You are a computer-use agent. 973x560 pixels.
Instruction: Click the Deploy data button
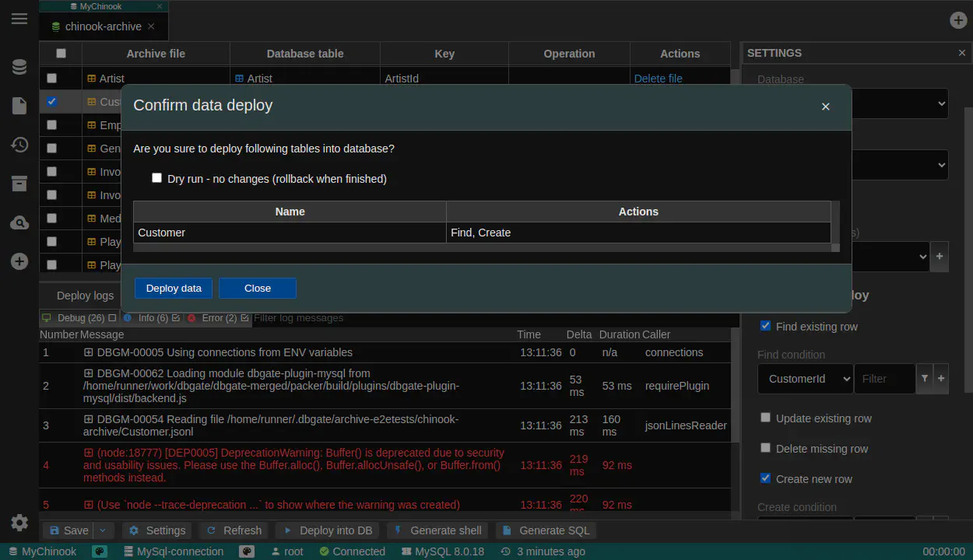[174, 288]
